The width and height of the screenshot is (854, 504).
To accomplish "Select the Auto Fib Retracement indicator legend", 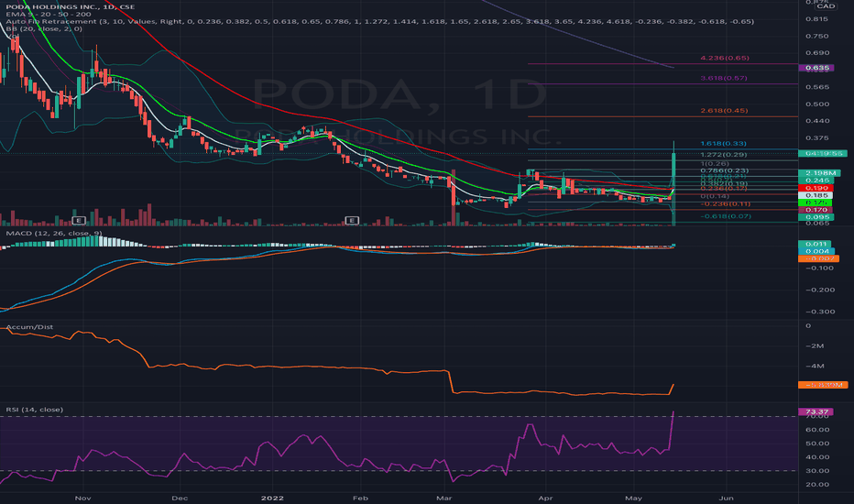I will (x=379, y=21).
